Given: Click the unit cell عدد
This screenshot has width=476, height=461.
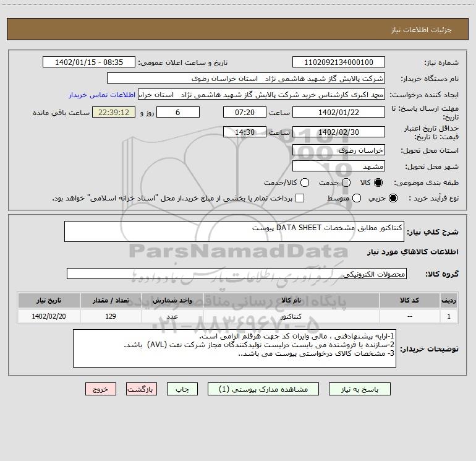Looking at the screenshot, I should pos(172,316).
